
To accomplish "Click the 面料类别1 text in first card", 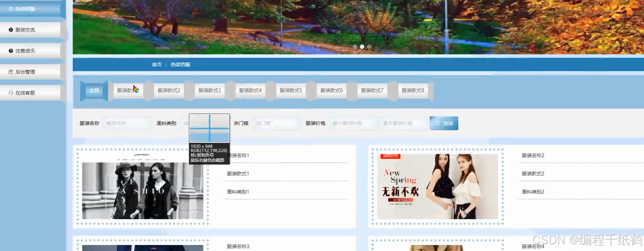I will click(x=238, y=192).
